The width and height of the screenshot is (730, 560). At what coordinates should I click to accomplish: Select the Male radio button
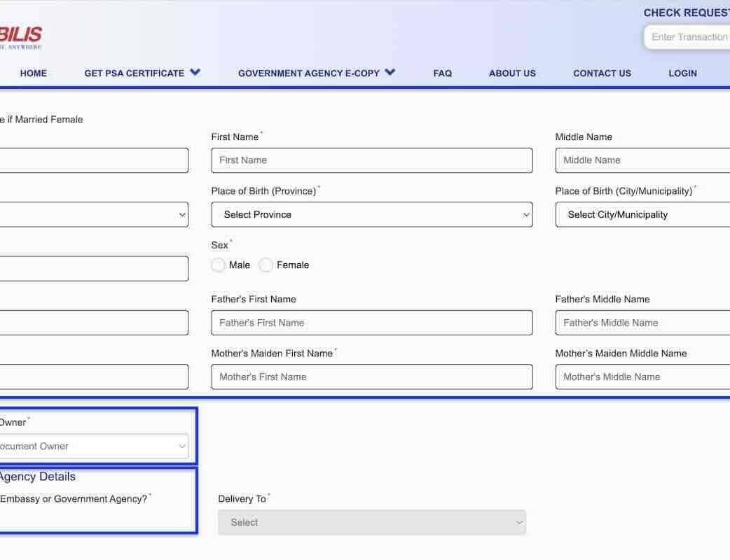(x=218, y=265)
